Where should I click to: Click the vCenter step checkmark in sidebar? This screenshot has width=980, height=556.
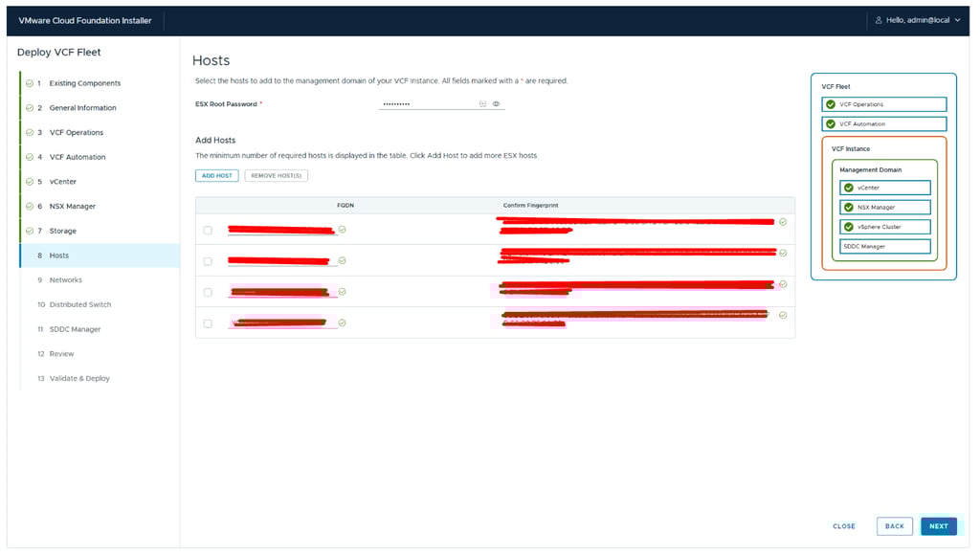point(30,182)
